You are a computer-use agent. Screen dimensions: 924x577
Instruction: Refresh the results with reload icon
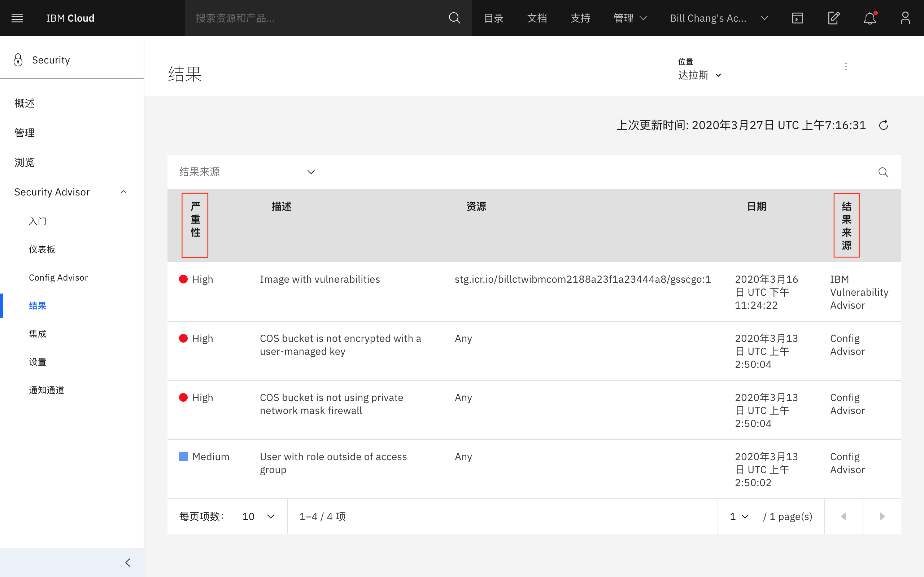click(884, 125)
